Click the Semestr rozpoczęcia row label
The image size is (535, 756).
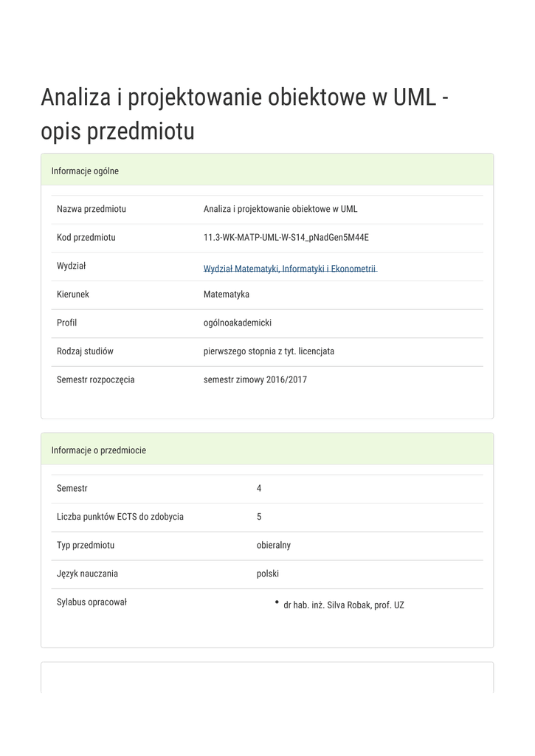tap(96, 380)
